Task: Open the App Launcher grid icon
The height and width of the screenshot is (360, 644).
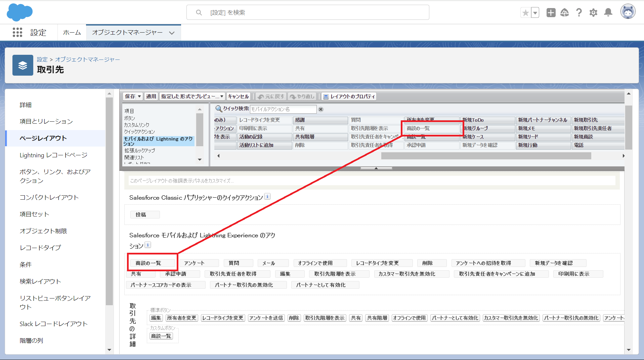Action: pyautogui.click(x=17, y=32)
